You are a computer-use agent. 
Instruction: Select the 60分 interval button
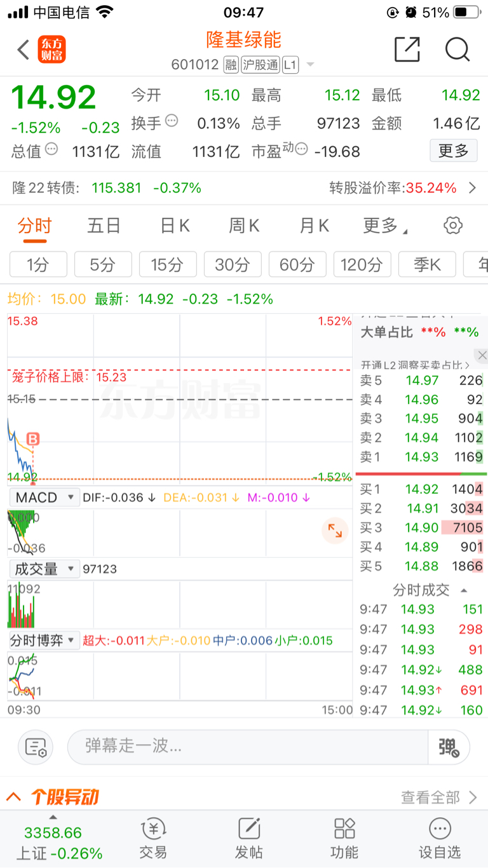pos(297,264)
